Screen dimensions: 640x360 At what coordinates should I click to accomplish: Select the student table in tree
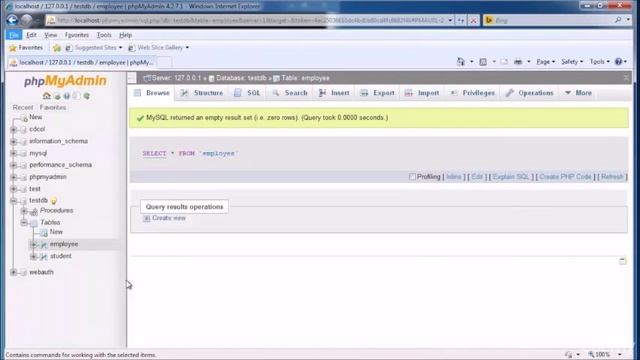click(60, 256)
